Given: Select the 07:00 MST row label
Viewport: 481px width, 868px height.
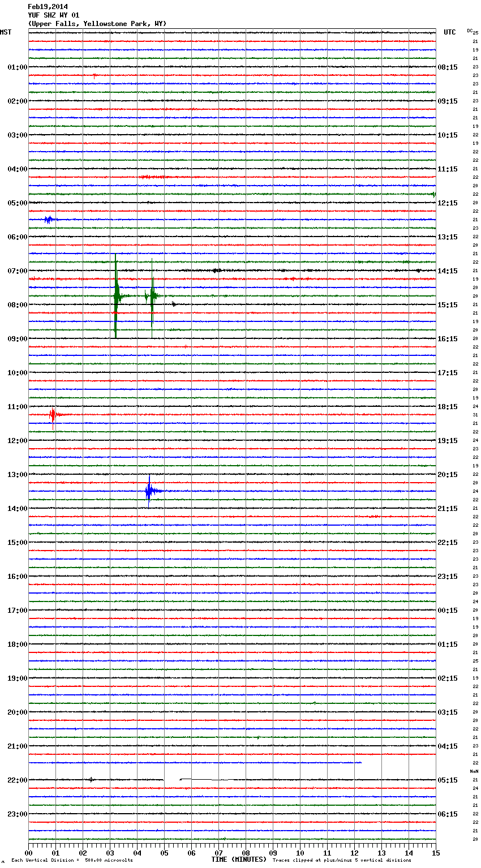Looking at the screenshot, I should [x=17, y=271].
